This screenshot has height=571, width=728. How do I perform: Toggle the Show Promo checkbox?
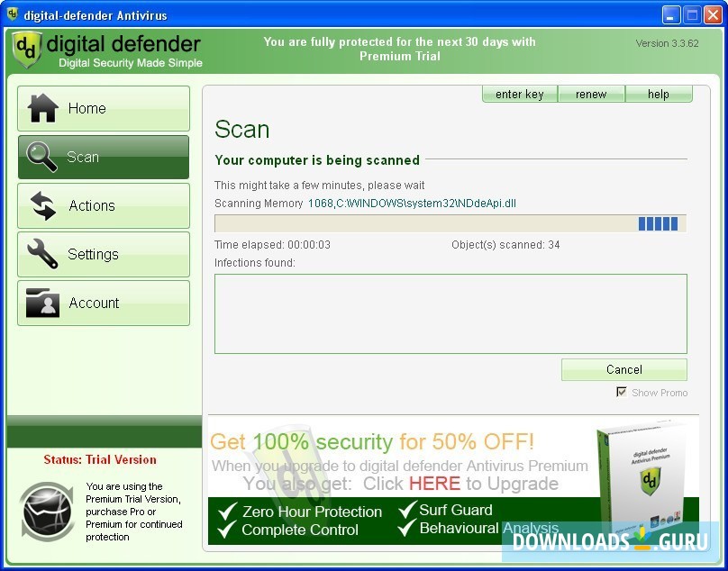tap(621, 392)
